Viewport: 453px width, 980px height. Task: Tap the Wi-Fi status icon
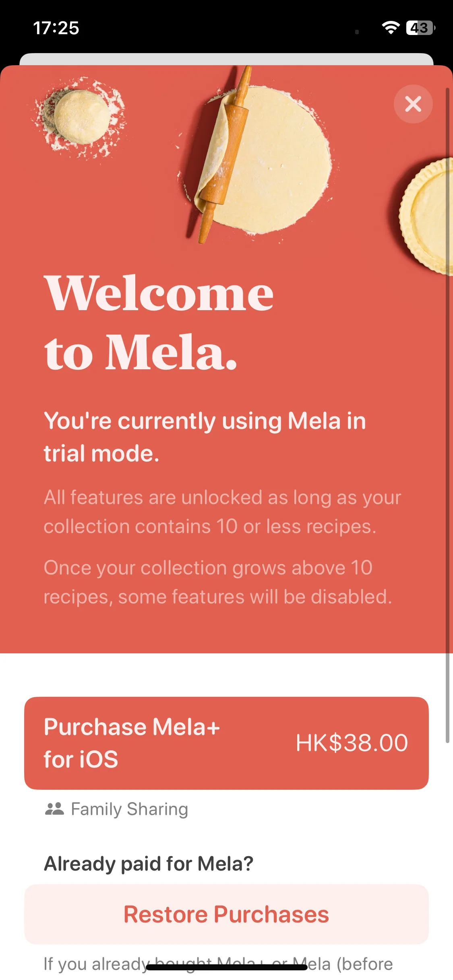click(391, 28)
